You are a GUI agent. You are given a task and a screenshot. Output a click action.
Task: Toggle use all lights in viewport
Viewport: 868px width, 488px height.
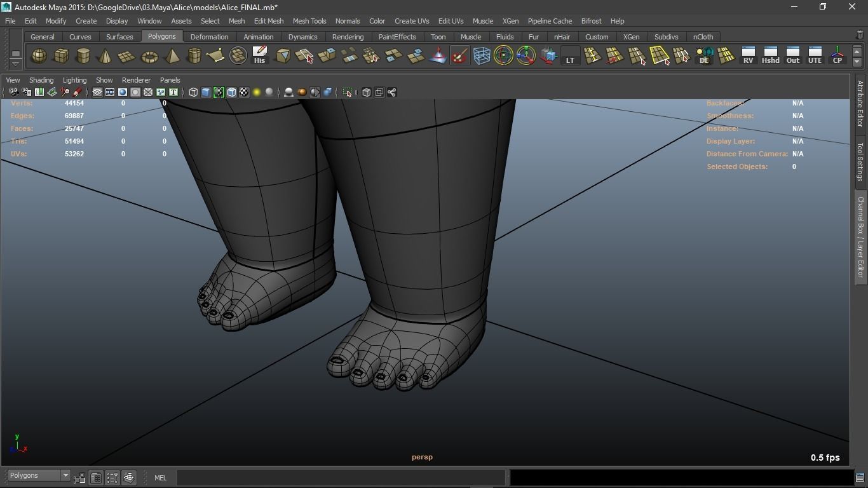[x=257, y=93]
